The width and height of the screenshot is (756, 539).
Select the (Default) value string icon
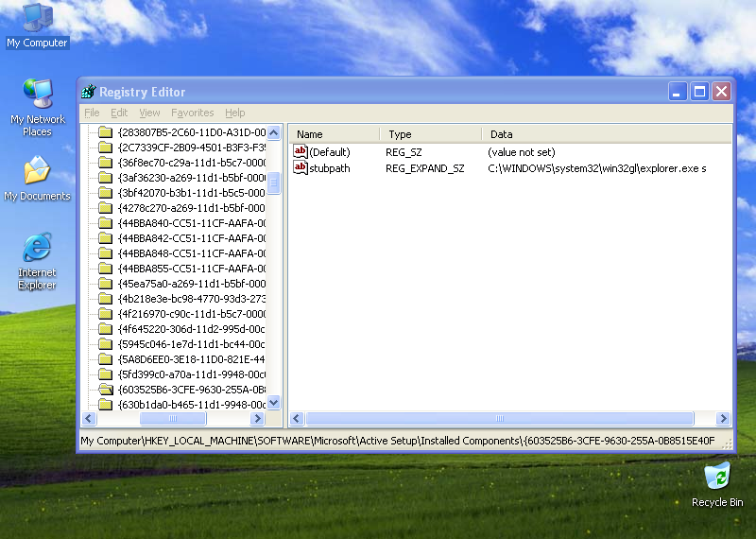pyautogui.click(x=301, y=152)
